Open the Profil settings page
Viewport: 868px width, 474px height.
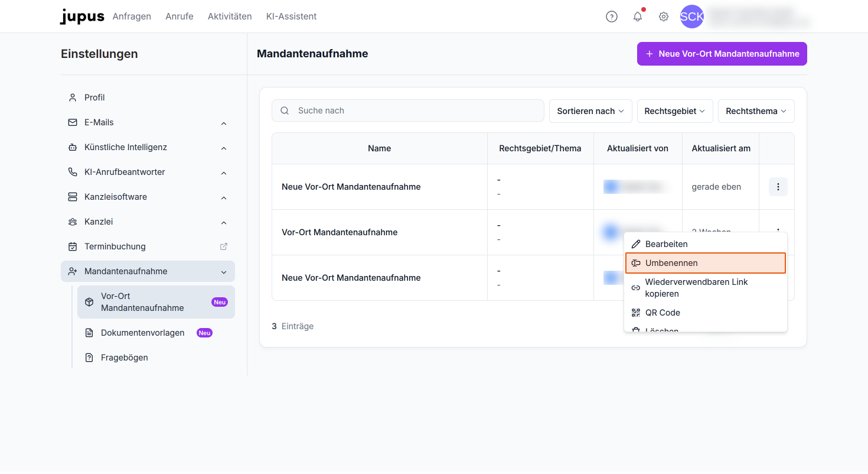click(x=148, y=98)
